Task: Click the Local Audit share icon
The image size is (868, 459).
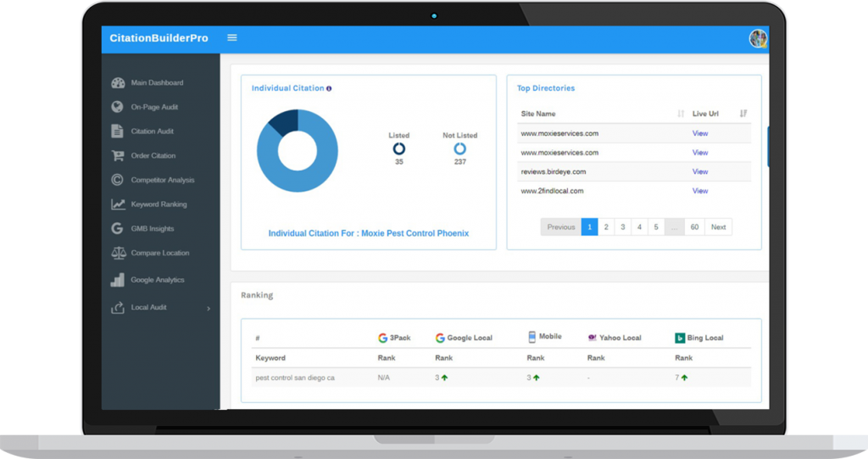Action: [117, 307]
